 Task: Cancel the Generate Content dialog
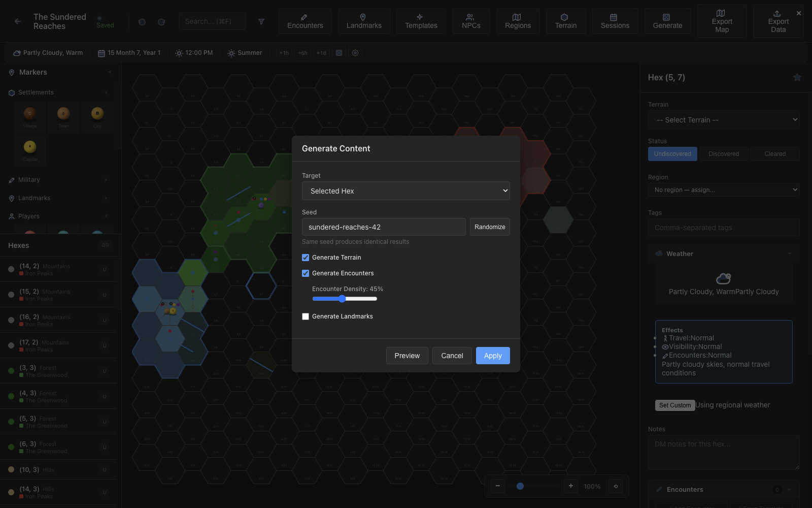(452, 356)
